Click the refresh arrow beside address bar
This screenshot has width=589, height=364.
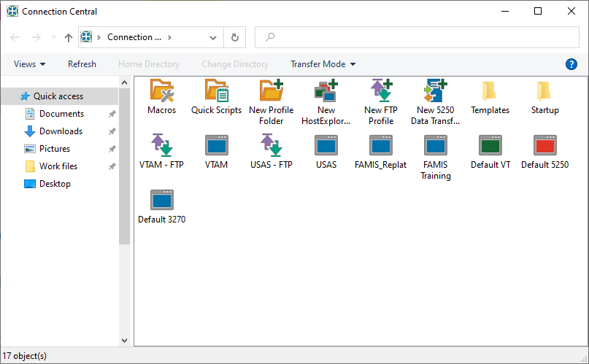pos(235,37)
